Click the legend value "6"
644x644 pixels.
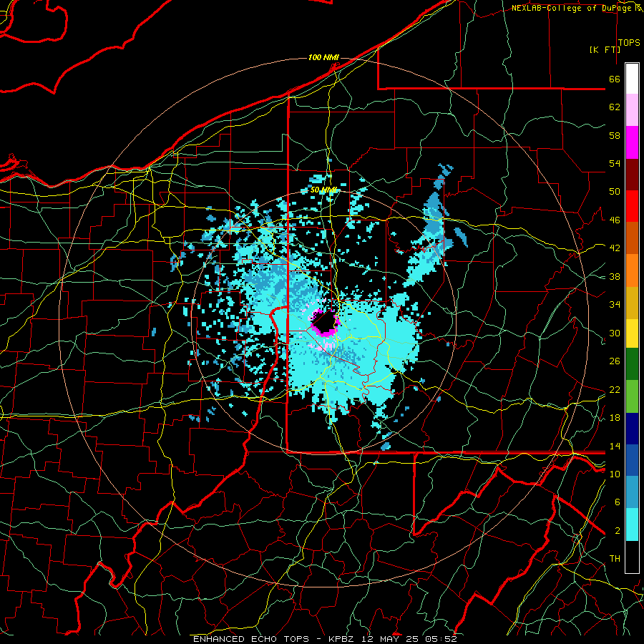coord(618,502)
